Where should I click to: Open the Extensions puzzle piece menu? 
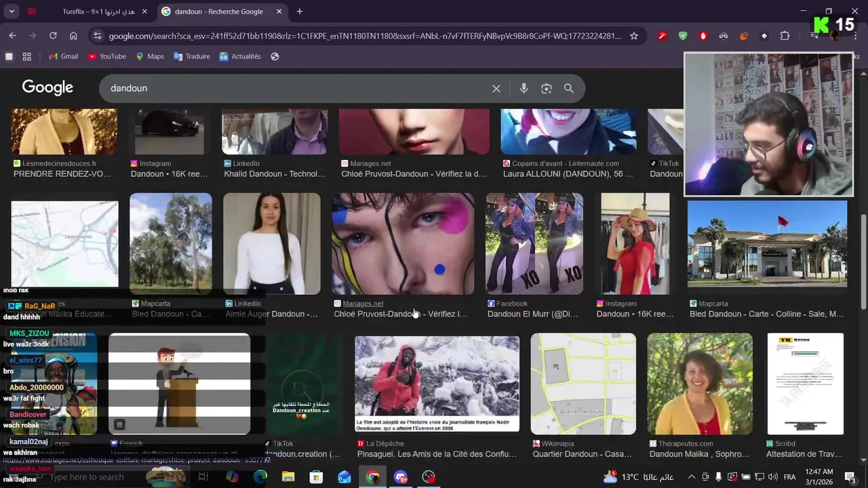click(x=785, y=36)
